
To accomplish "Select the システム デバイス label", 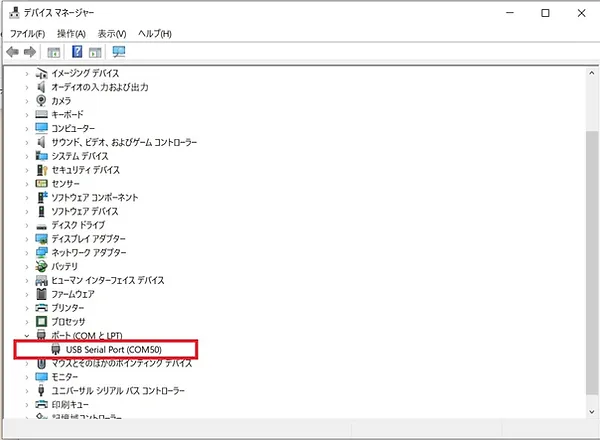I will click(x=80, y=156).
